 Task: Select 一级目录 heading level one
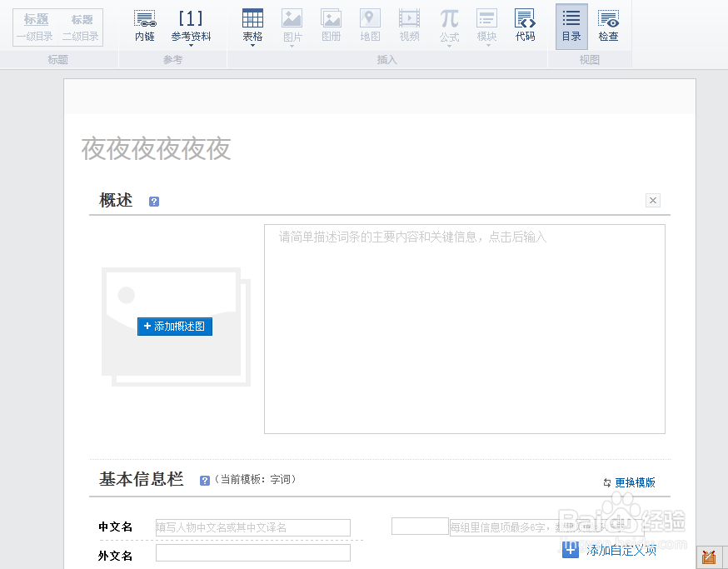click(x=35, y=36)
